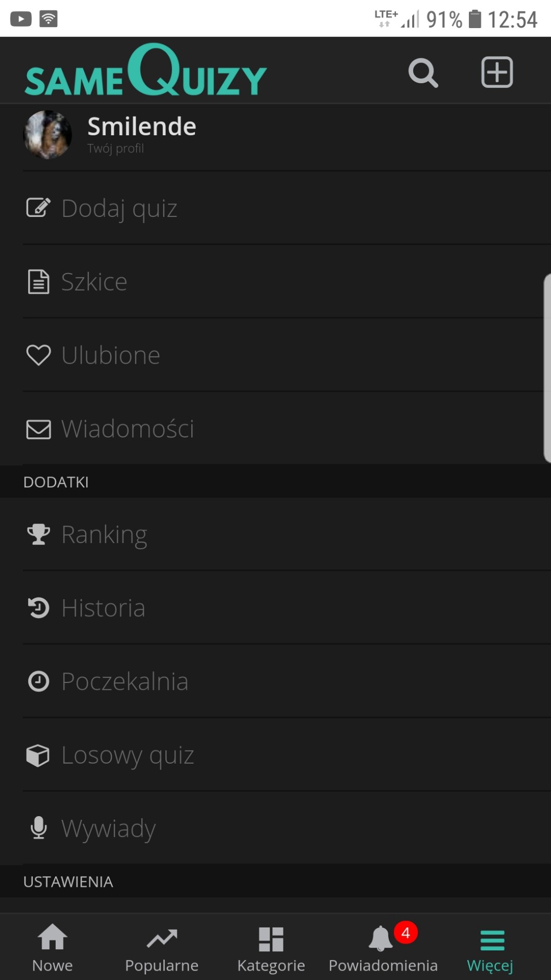
Task: Open the SameQuizy logo home link
Action: click(x=146, y=71)
